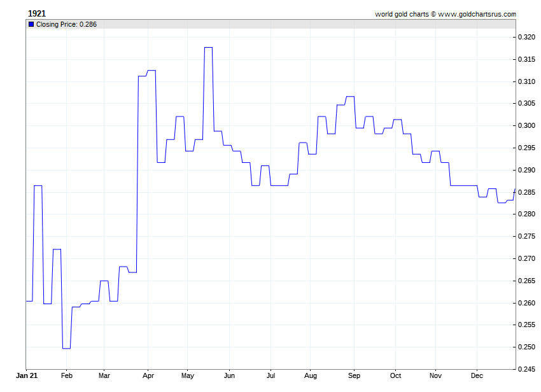Click the 'Closing Price: 0.286' legend label

pos(66,24)
